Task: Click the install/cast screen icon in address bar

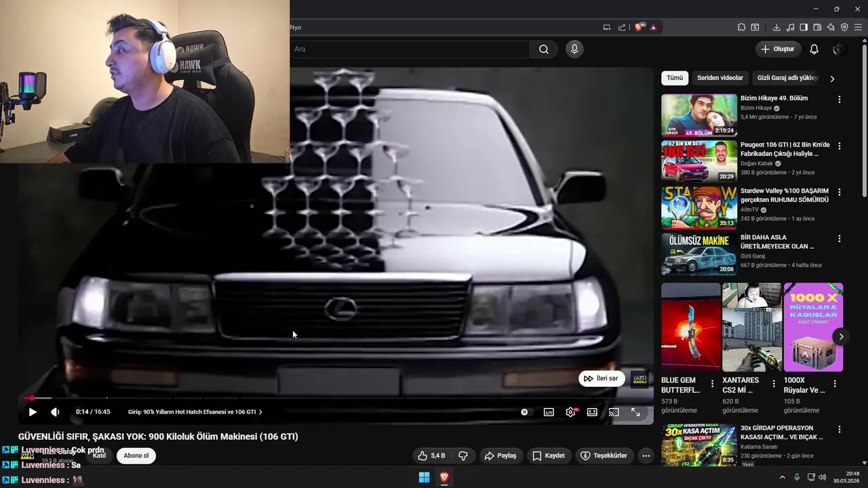Action: coord(607,27)
